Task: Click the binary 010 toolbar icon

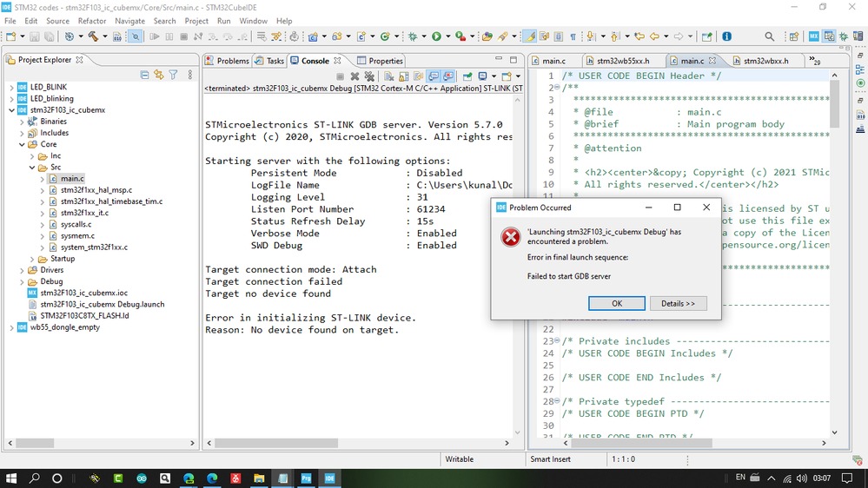Action: pos(116,36)
